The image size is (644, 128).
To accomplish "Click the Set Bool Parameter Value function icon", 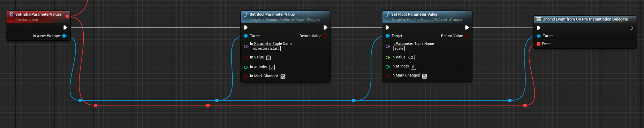I will tap(246, 14).
